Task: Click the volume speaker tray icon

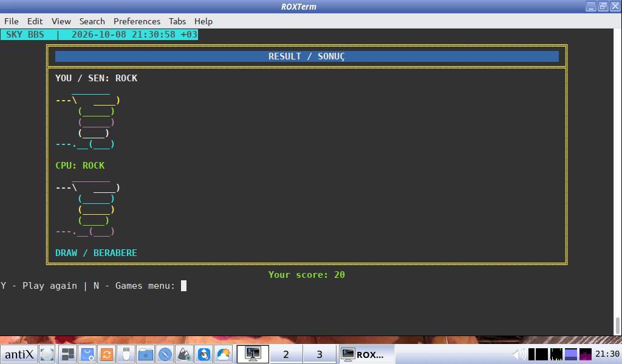Action: (x=519, y=354)
